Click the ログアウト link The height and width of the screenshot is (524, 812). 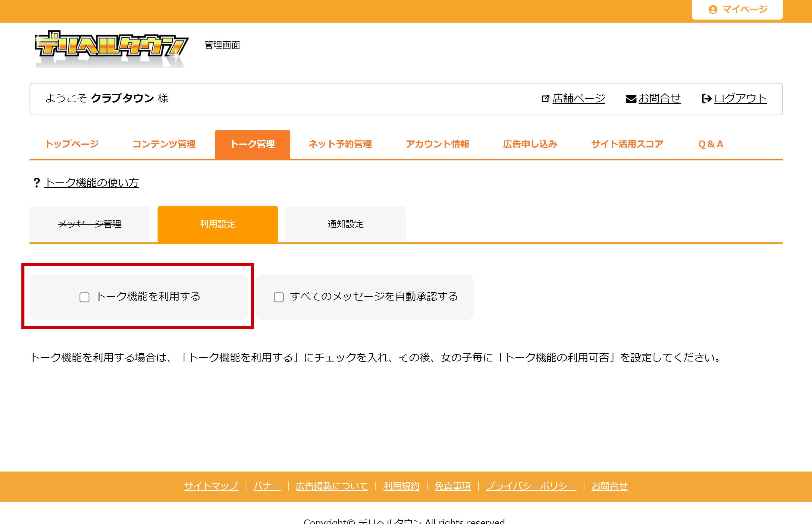740,99
